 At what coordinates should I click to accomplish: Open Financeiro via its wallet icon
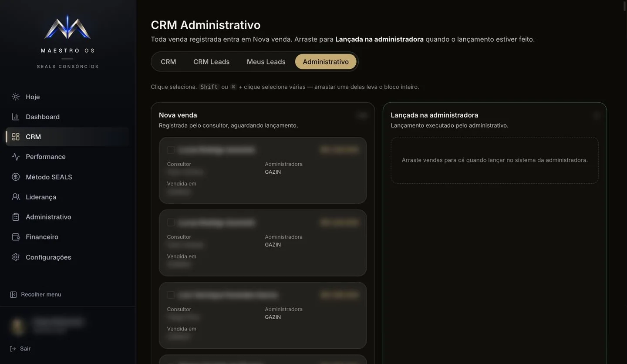click(x=16, y=237)
